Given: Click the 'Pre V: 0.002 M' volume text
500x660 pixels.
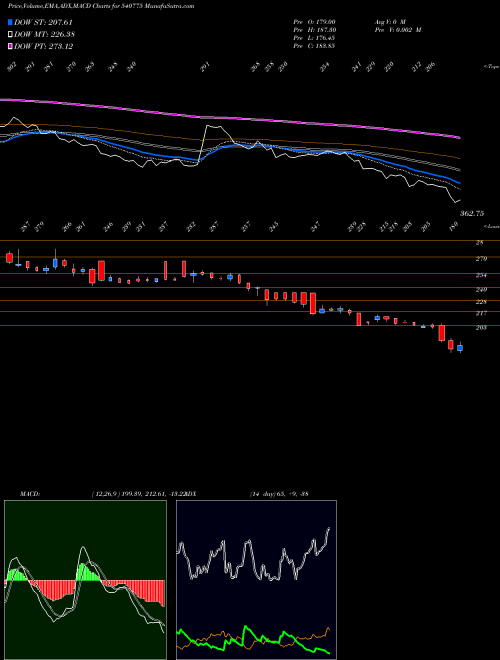Looking at the screenshot, I should tap(397, 30).
